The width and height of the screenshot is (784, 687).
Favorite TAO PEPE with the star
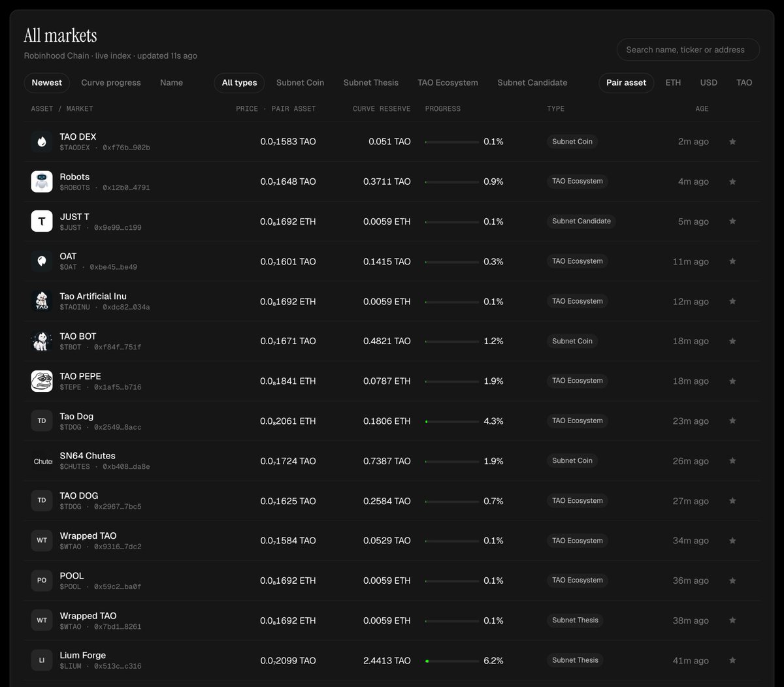[x=732, y=381]
